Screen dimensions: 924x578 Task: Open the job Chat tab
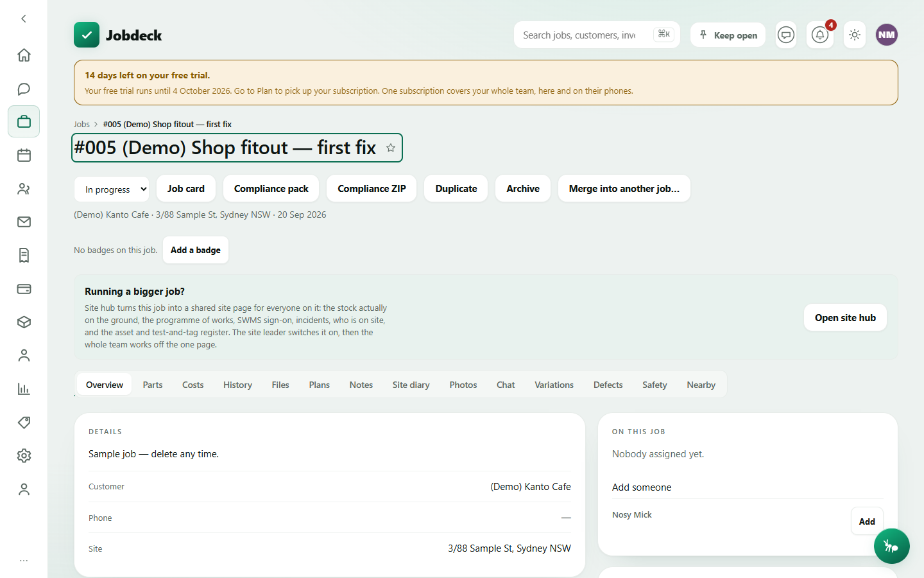click(506, 385)
